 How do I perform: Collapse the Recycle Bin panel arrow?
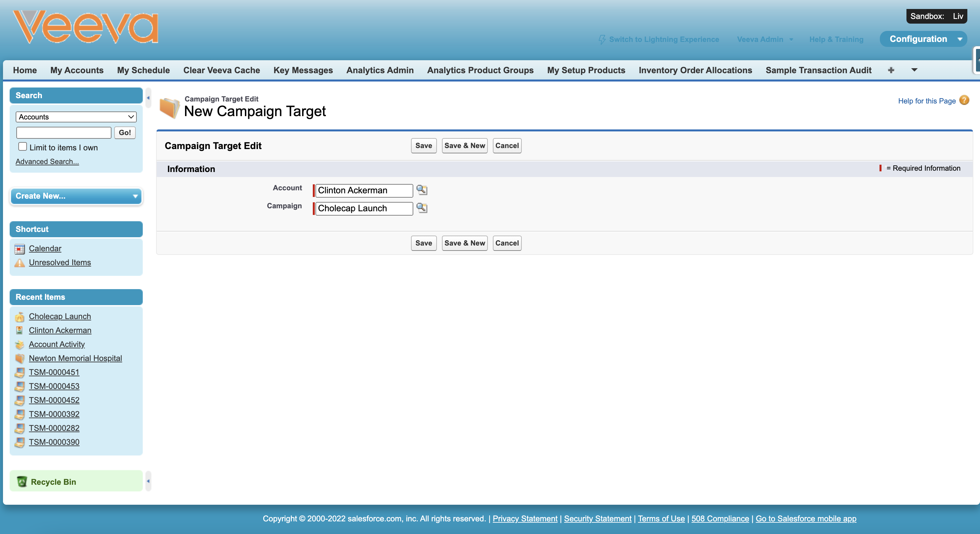(148, 481)
